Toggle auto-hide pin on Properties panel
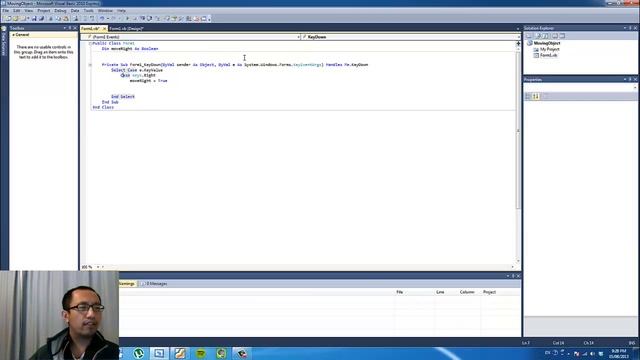This screenshot has width=640, height=360. pyautogui.click(x=630, y=80)
